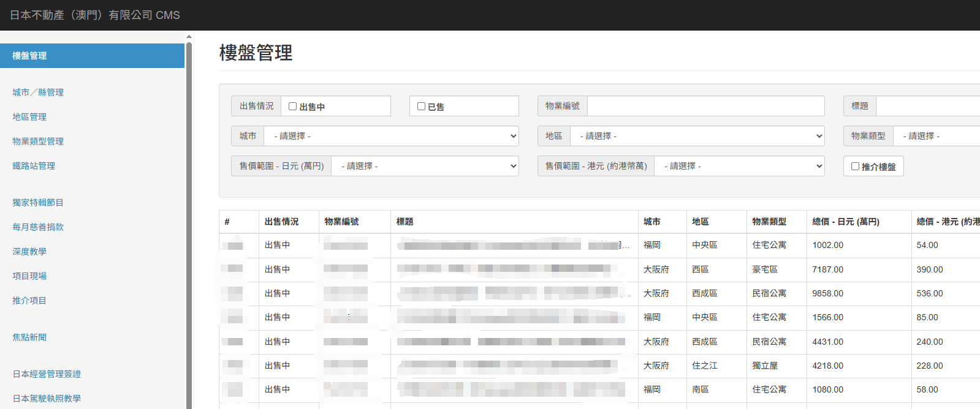Screen dimensions: 980x409
Task: Click the # column header
Action: click(x=239, y=222)
